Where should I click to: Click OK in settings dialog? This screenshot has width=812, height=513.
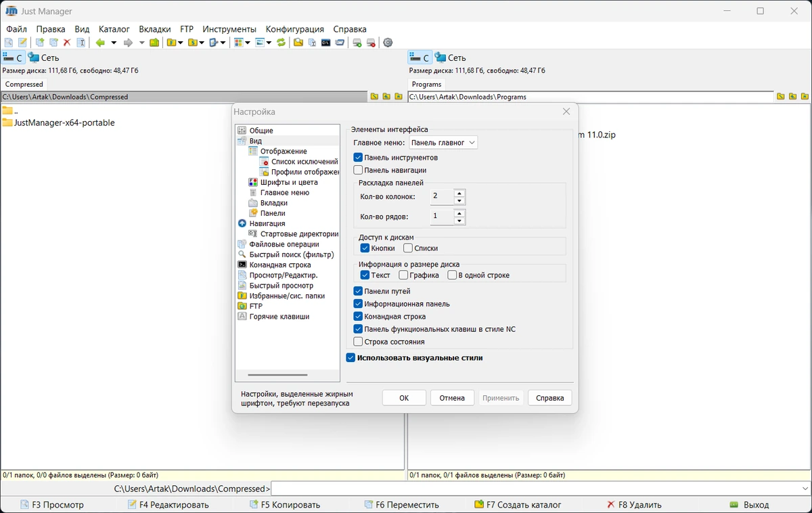point(404,398)
